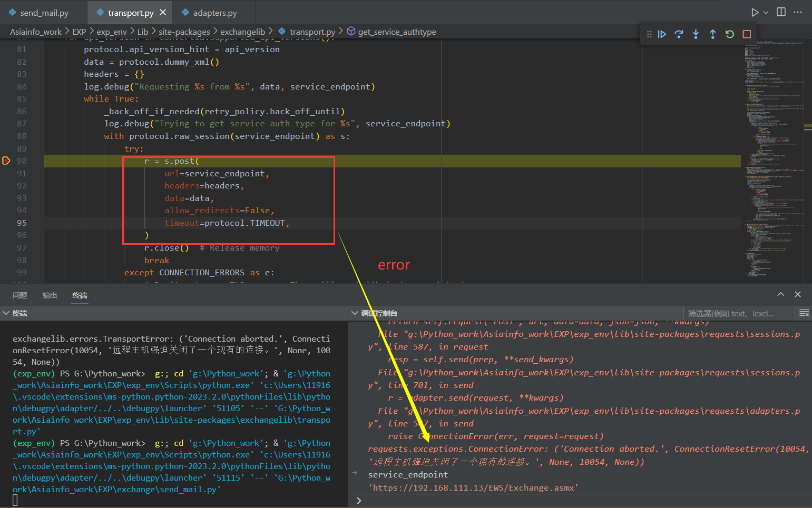Viewport: 812px width, 508px height.
Task: Click the debug console filter input field
Action: [738, 313]
